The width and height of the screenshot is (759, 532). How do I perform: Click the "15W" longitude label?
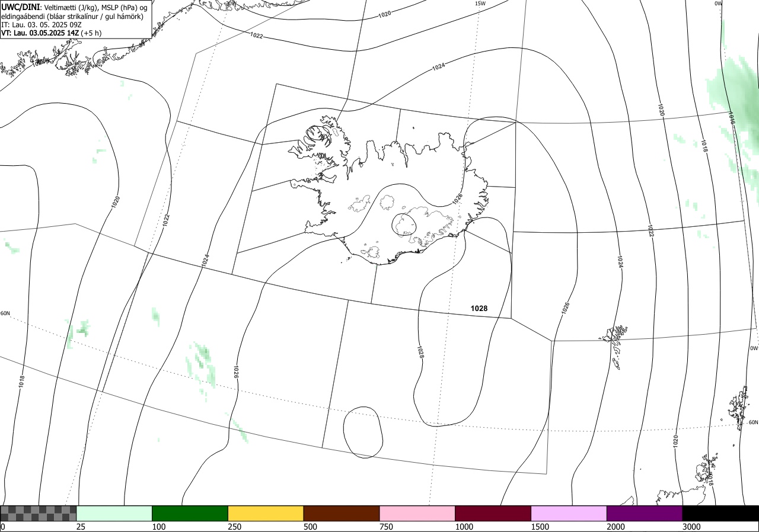(x=480, y=4)
